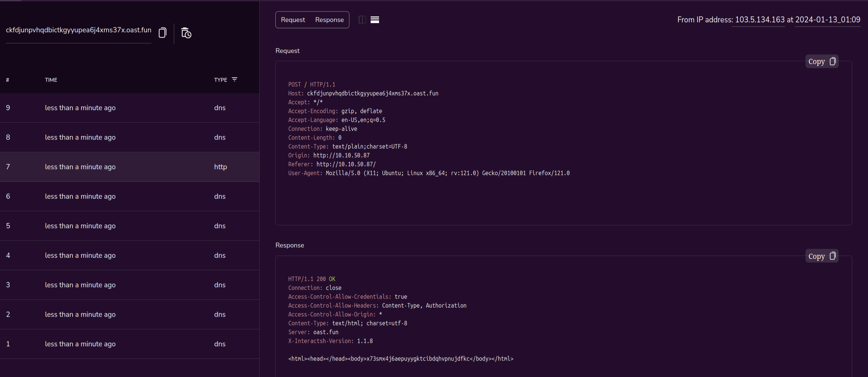Click the timestamp 2024-01-13_01:09
Viewport: 868px width, 377px height.
(x=828, y=20)
